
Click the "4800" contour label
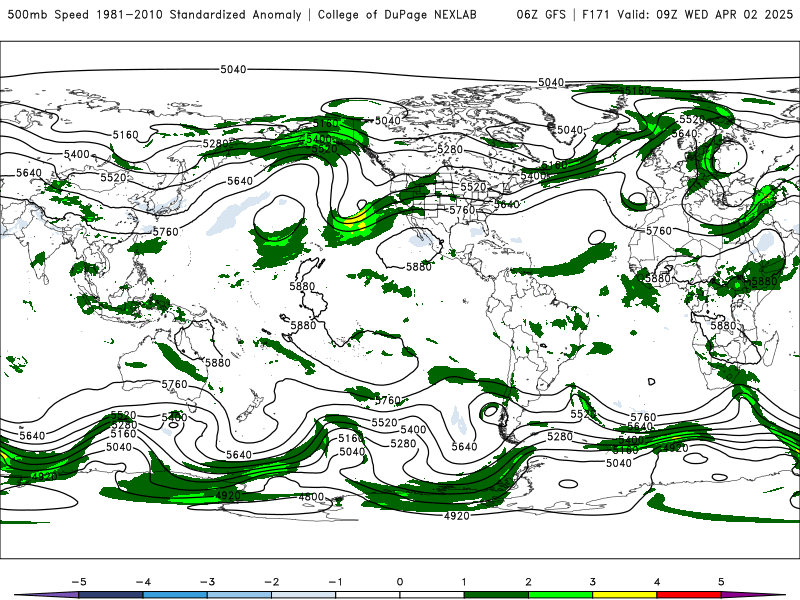pyautogui.click(x=311, y=496)
